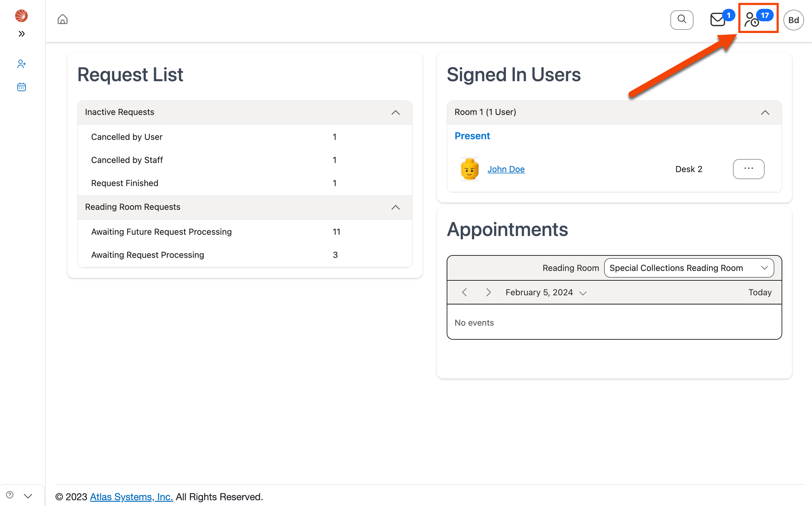Collapse the Inactive Requests section
The height and width of the screenshot is (506, 812).
396,113
